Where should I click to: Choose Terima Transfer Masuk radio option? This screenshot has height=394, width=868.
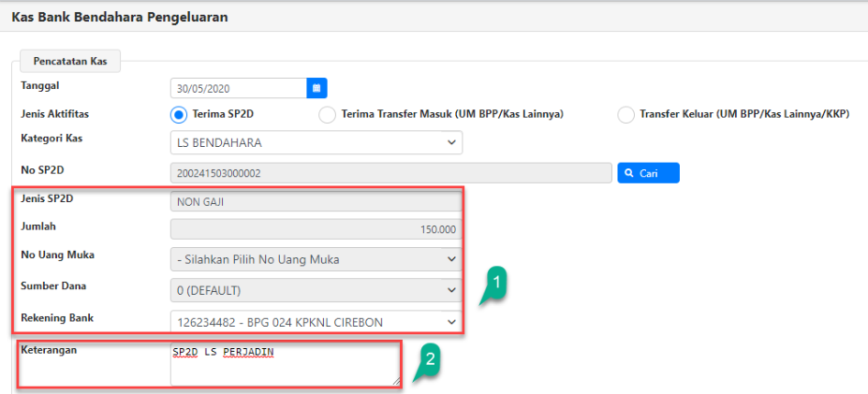point(327,115)
